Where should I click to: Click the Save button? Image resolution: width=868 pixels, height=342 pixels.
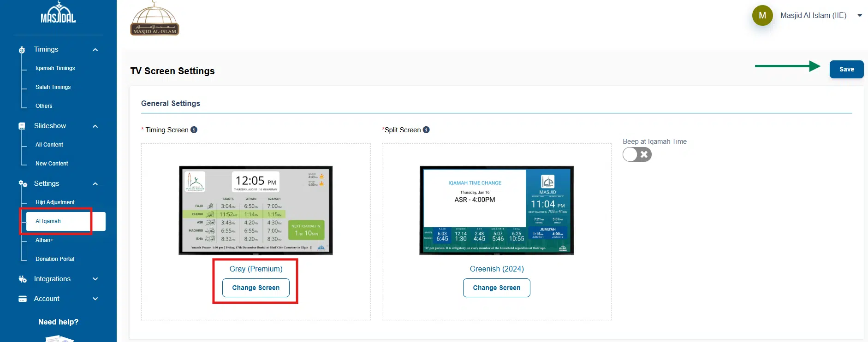pyautogui.click(x=846, y=69)
